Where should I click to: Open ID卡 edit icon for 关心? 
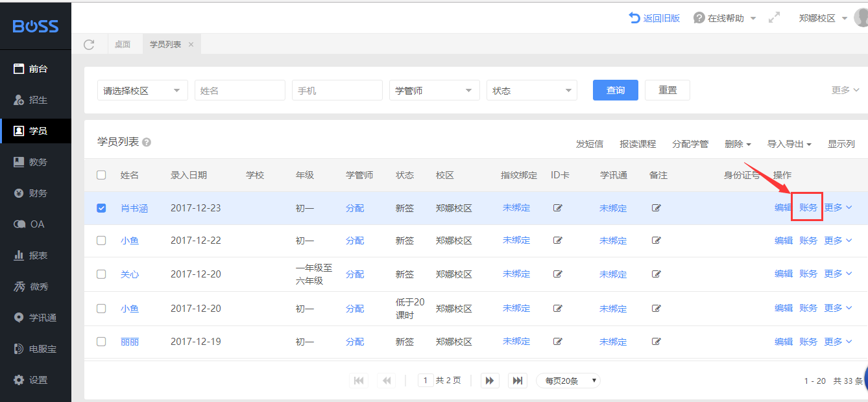click(557, 274)
